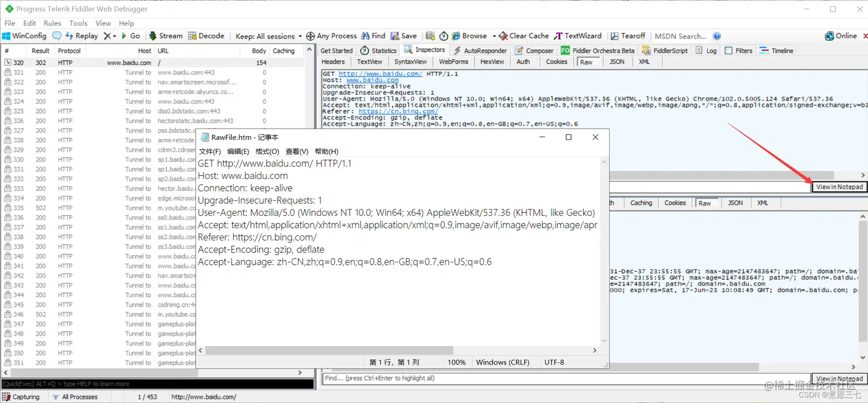Select the response JSON tab
This screenshot has height=403, width=868.
tap(735, 203)
